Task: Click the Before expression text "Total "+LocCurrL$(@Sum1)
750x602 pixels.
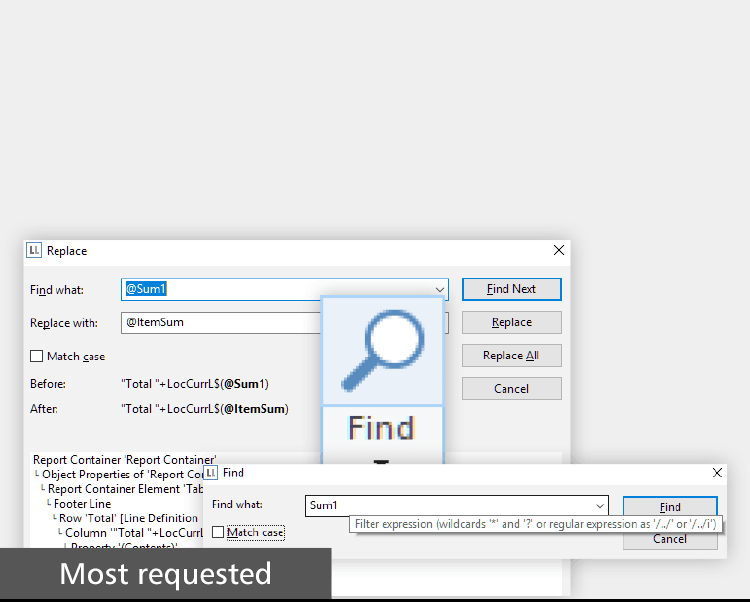Action: tap(195, 384)
